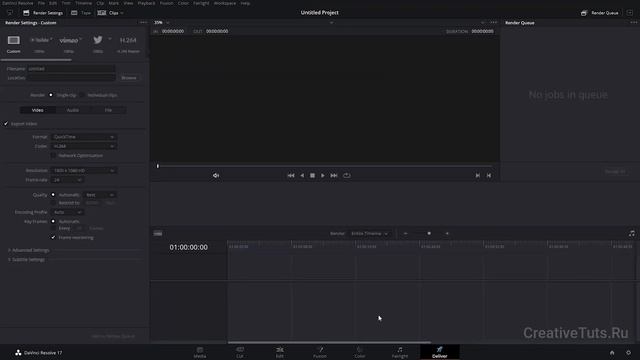Screen dimensions: 640x360
Task: Open the Resolution dropdown
Action: point(84,171)
